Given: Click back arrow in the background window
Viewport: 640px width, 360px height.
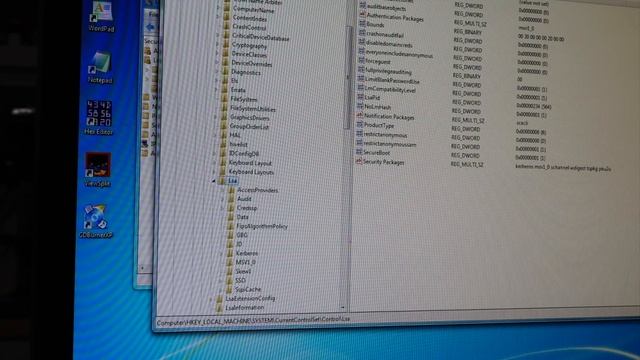Looking at the screenshot, I should click(150, 27).
